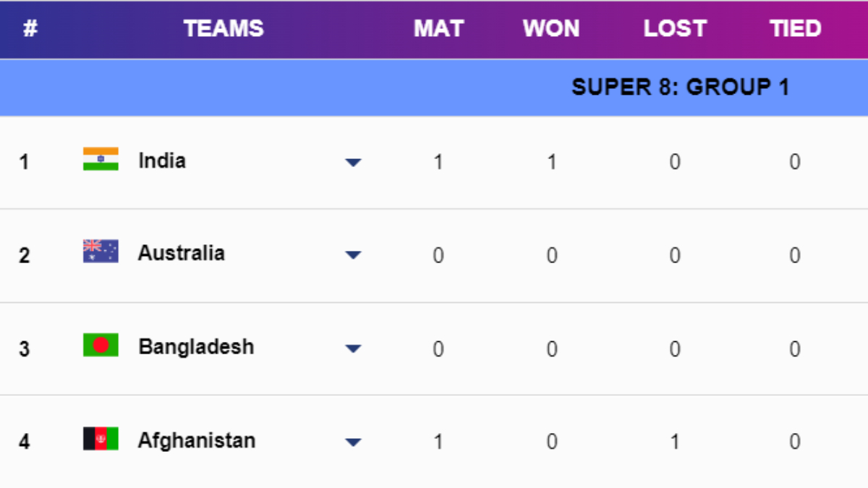Click the rank number column header
This screenshot has width=868, height=488.
tap(30, 29)
